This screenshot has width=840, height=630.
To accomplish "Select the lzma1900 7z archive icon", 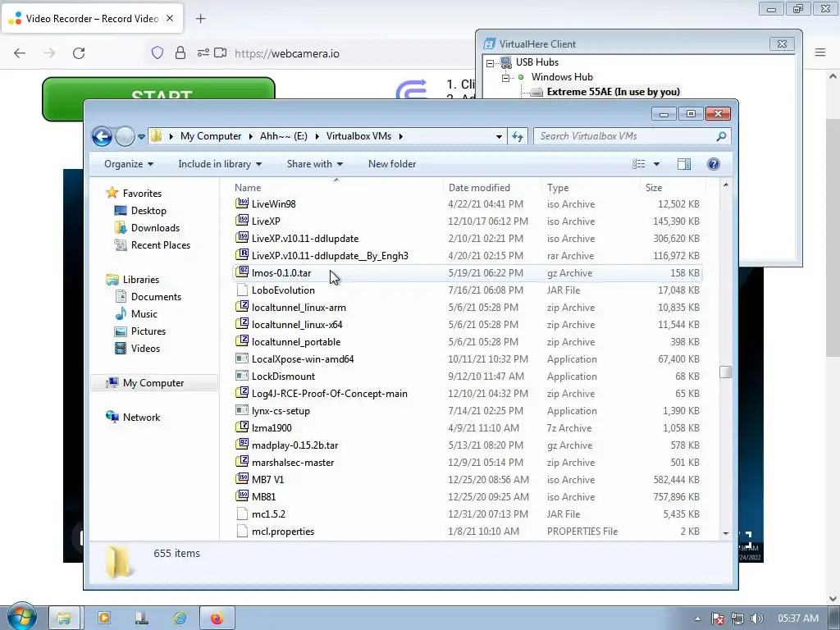I will pyautogui.click(x=242, y=427).
